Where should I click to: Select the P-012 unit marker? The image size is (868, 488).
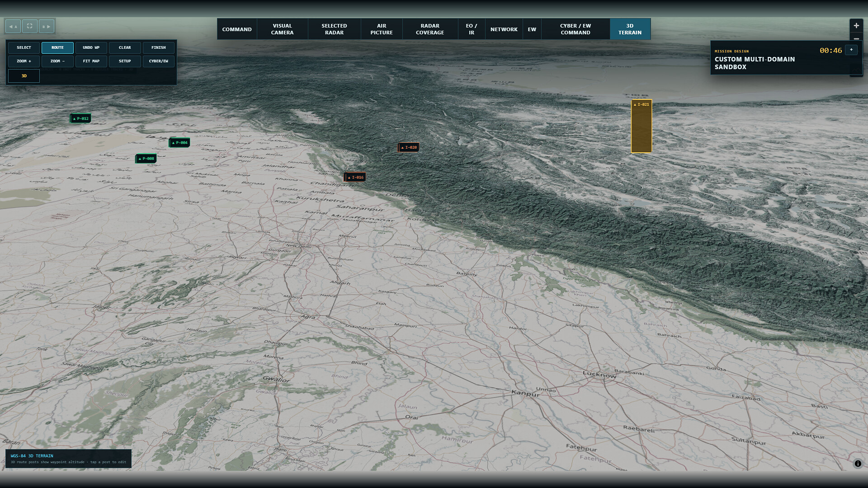point(81,118)
